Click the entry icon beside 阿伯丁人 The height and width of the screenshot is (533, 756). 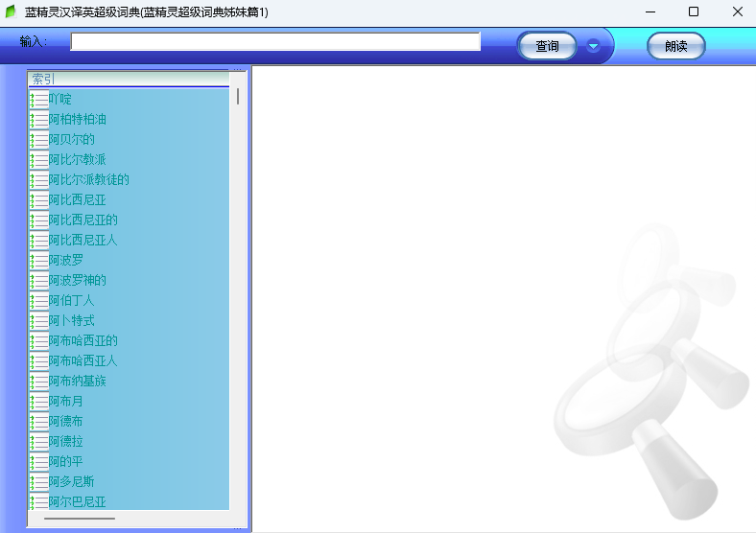39,301
